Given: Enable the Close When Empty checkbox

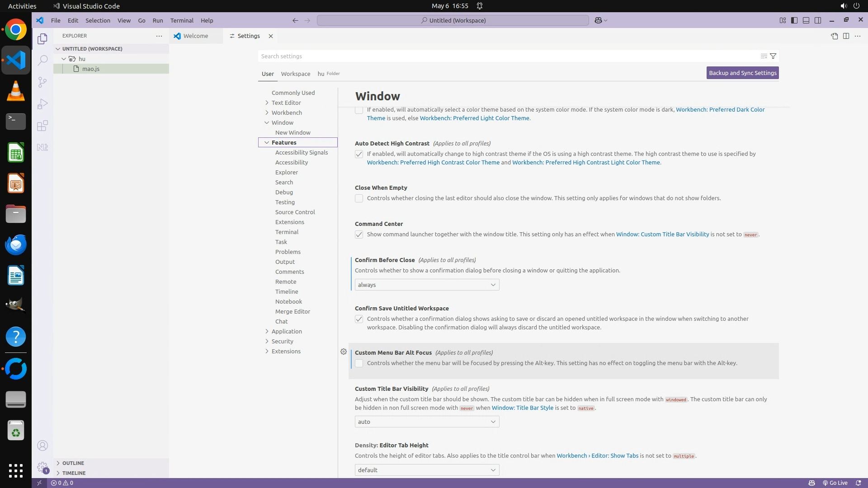Looking at the screenshot, I should point(359,198).
